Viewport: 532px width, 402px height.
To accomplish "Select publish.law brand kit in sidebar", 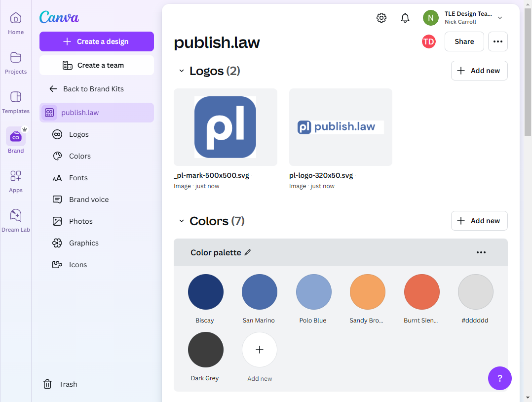I will click(97, 113).
